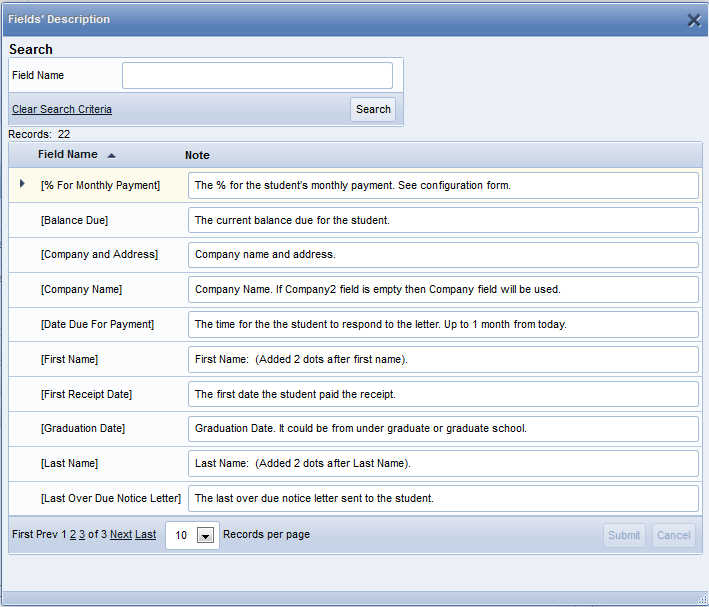
Task: Click the Note column header
Action: tap(197, 155)
